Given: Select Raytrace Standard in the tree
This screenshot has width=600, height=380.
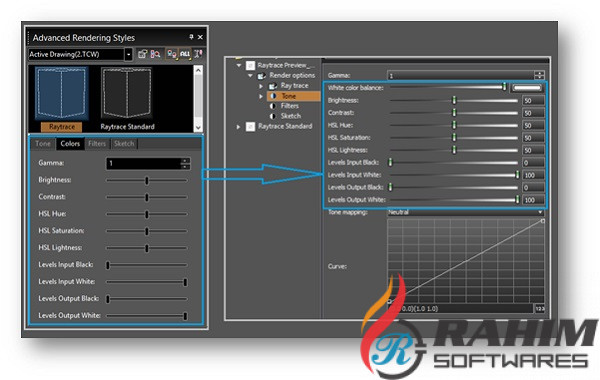Looking at the screenshot, I should coord(285,126).
